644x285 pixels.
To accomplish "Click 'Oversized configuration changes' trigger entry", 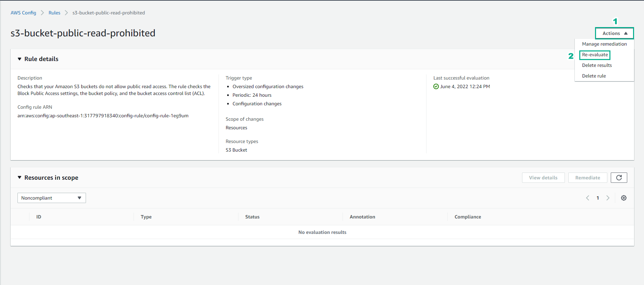I will [268, 86].
